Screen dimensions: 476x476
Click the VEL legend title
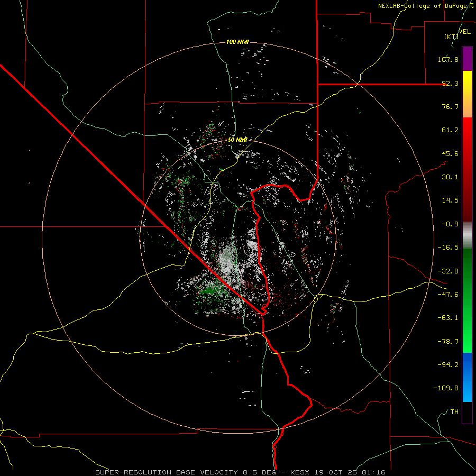click(x=465, y=32)
